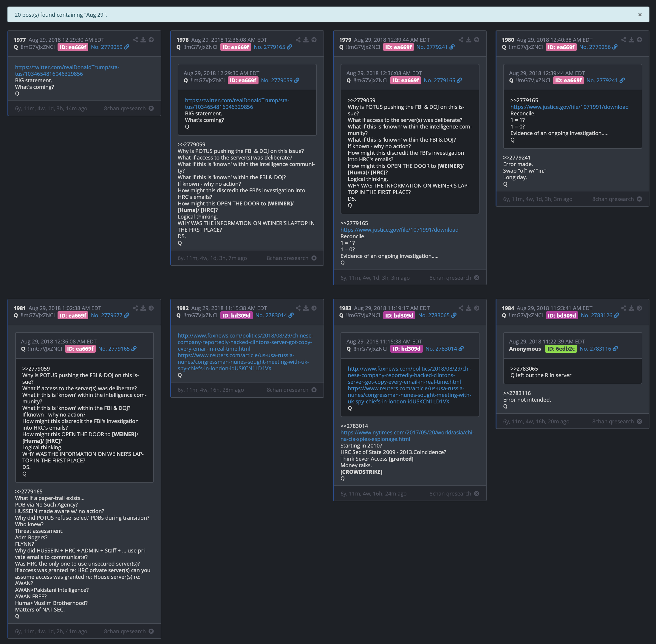Screen dimensions: 656x644
Task: Click ID: ea669f badge in post 1977 header
Action: [73, 47]
